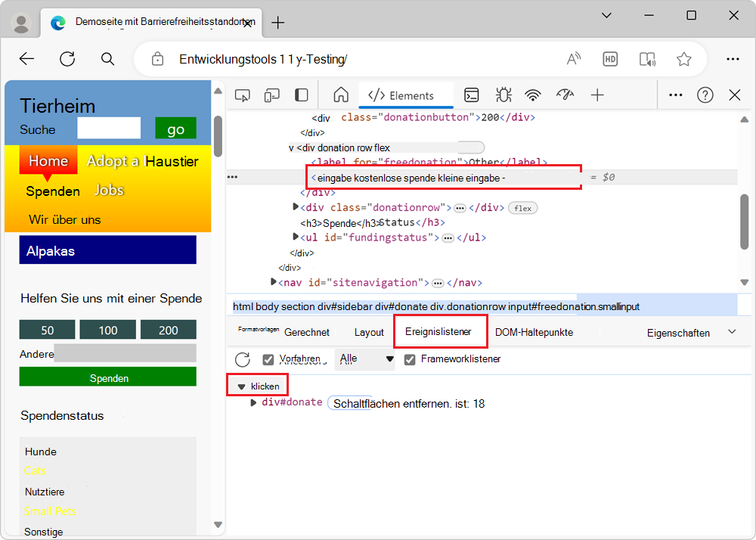Open the DevTools Welcome home panel
Image resolution: width=756 pixels, height=540 pixels.
pyautogui.click(x=339, y=95)
